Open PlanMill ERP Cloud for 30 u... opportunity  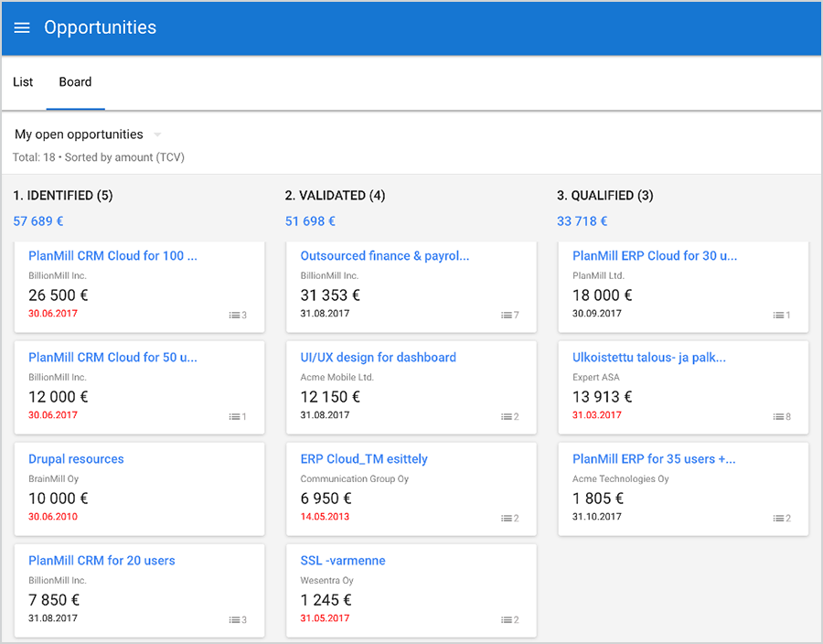655,255
